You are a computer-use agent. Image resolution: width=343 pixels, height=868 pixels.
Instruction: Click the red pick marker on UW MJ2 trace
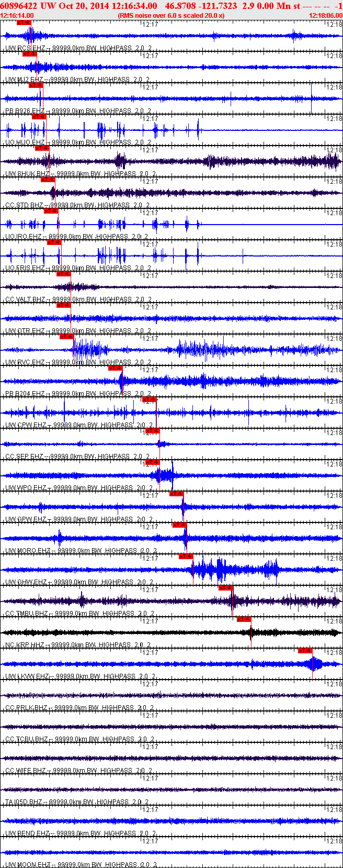(x=30, y=54)
